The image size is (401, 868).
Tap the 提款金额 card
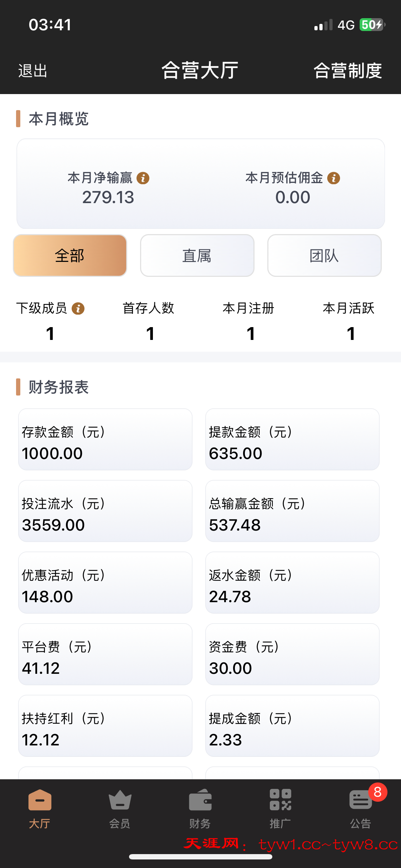292,439
